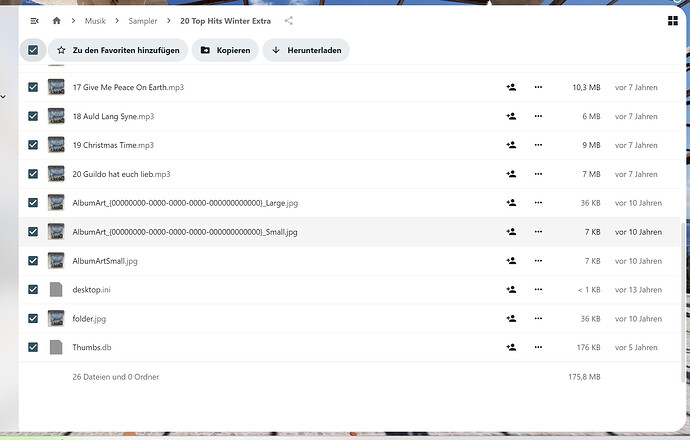
Task: Toggle the select-all checkbox
Action: pos(33,50)
